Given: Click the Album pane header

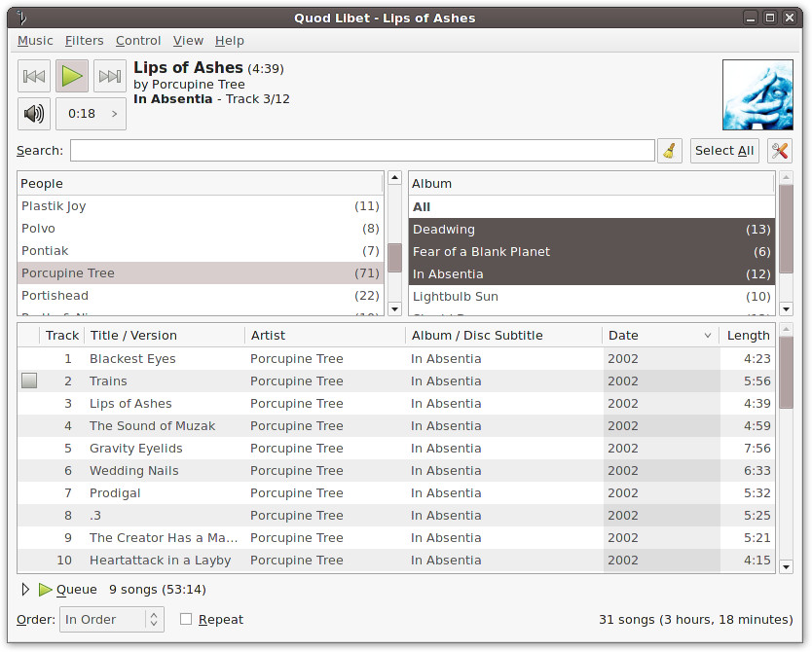Looking at the screenshot, I should tap(592, 184).
